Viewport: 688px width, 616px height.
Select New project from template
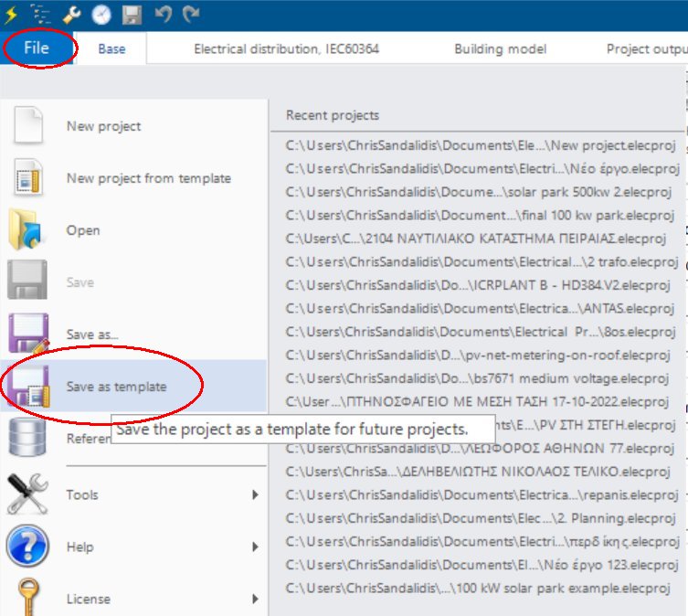tap(148, 178)
